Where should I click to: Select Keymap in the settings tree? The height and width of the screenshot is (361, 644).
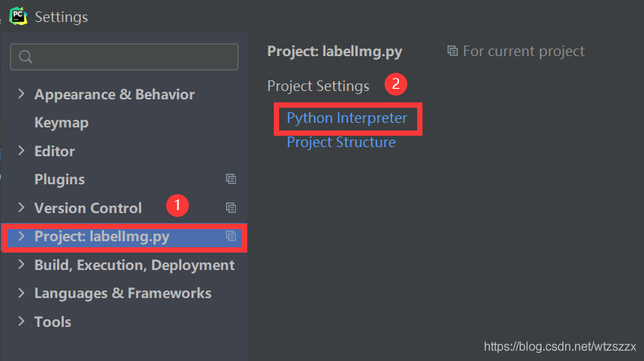tap(61, 123)
